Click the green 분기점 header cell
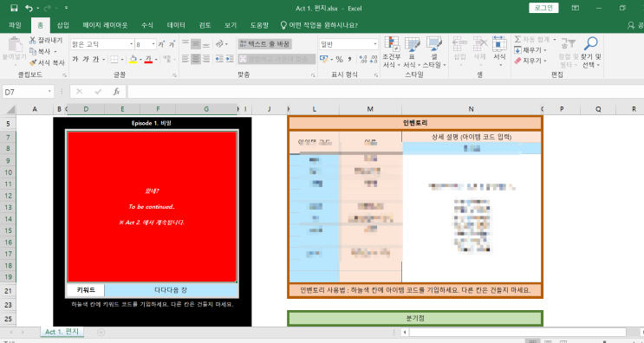644x343 pixels. [x=415, y=319]
